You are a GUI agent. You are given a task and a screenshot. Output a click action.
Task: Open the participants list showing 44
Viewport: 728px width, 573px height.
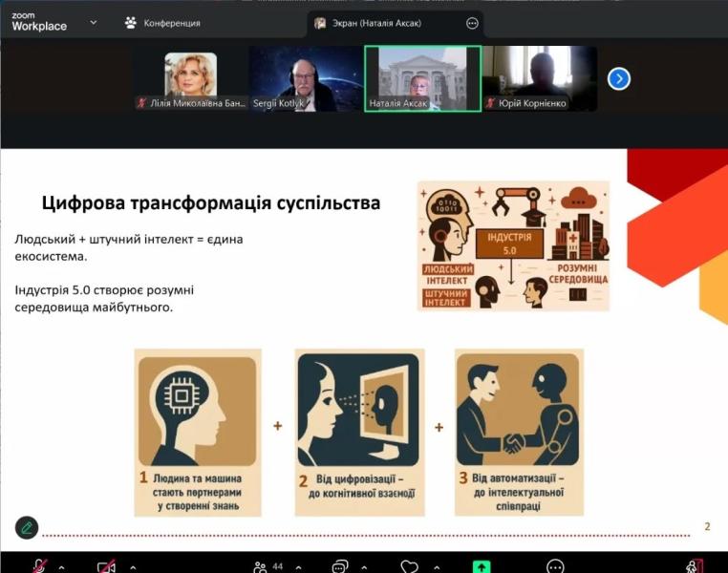tap(265, 566)
